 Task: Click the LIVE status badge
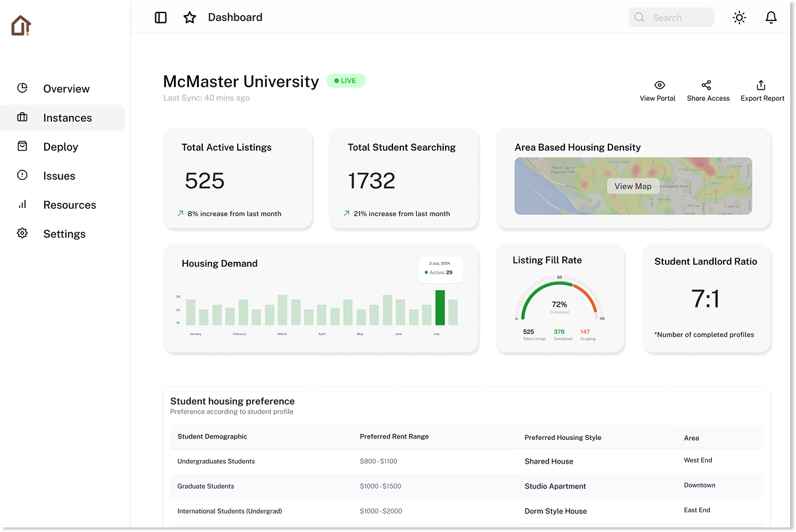coord(346,81)
